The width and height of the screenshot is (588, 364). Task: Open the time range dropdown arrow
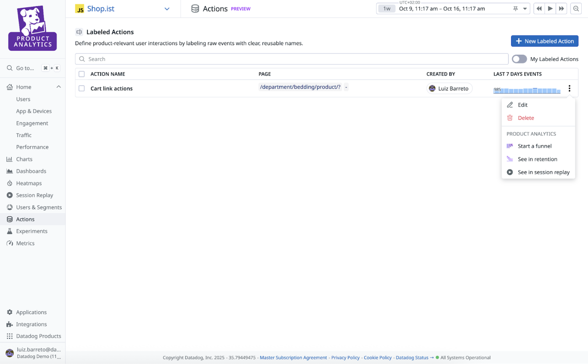(x=525, y=9)
